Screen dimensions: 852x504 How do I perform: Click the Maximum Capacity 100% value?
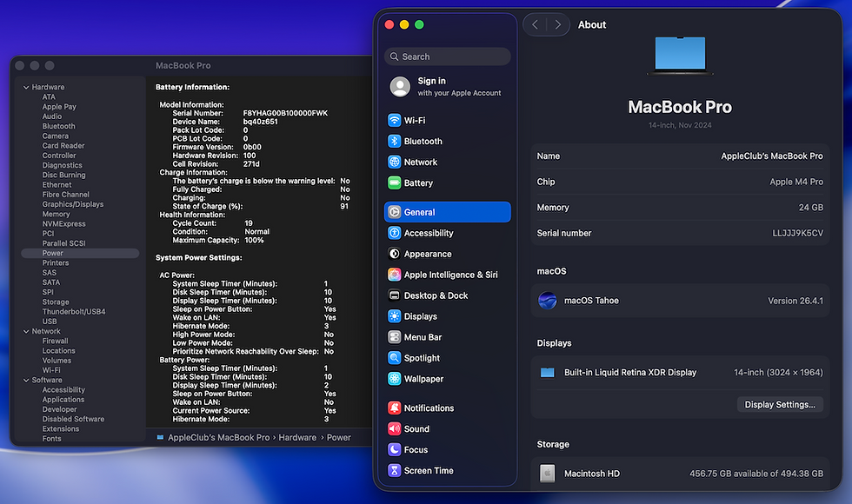pos(254,240)
